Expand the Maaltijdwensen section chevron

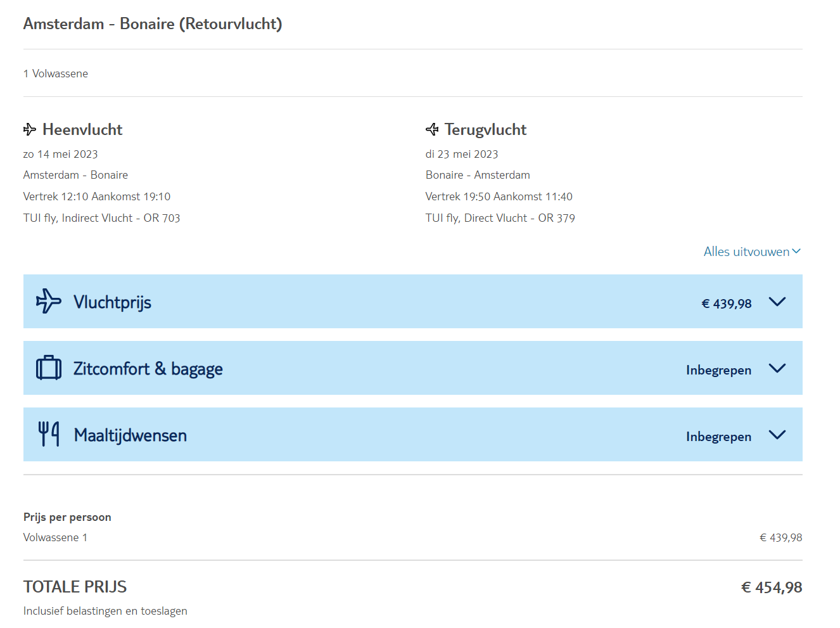[x=777, y=435]
